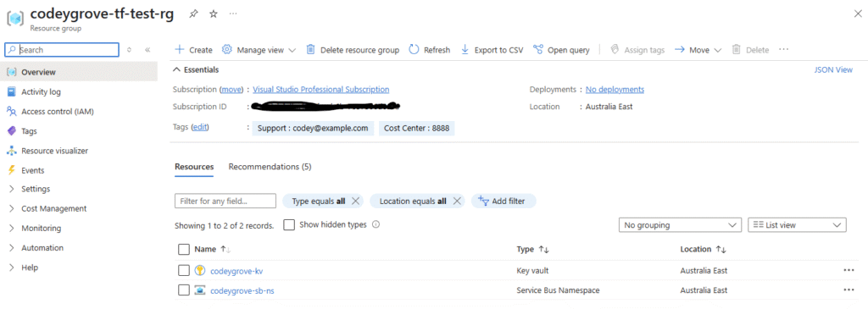Switch to Recommendations (5) tab
This screenshot has height=309, width=868.
tap(270, 167)
